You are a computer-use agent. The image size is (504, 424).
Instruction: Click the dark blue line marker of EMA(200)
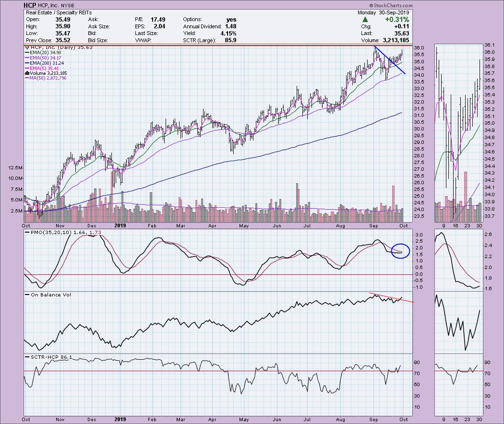tap(27, 63)
